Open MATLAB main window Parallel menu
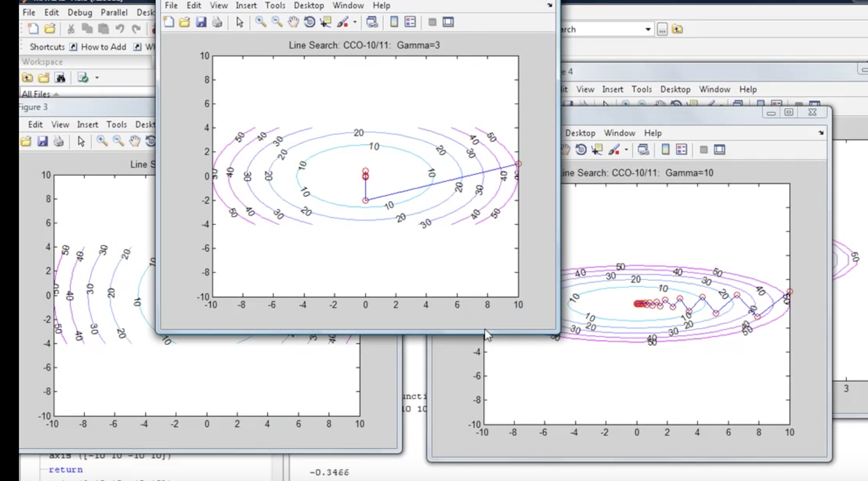 [x=114, y=12]
